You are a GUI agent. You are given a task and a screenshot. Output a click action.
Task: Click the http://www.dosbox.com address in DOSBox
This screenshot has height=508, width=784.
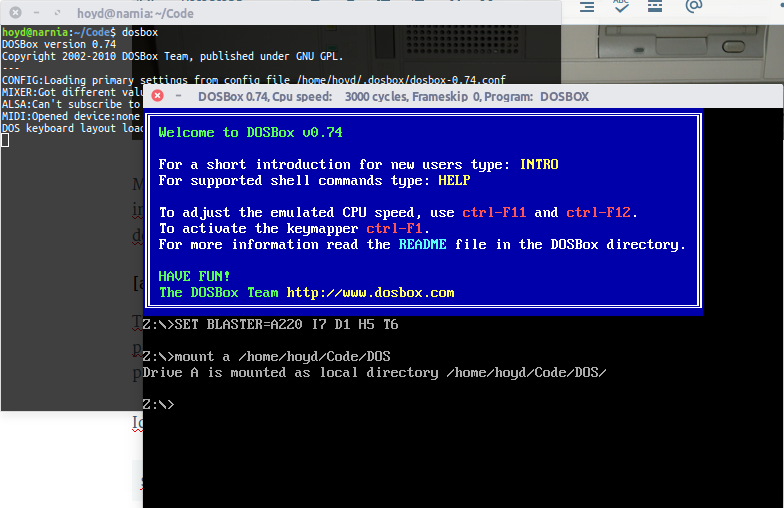(370, 292)
